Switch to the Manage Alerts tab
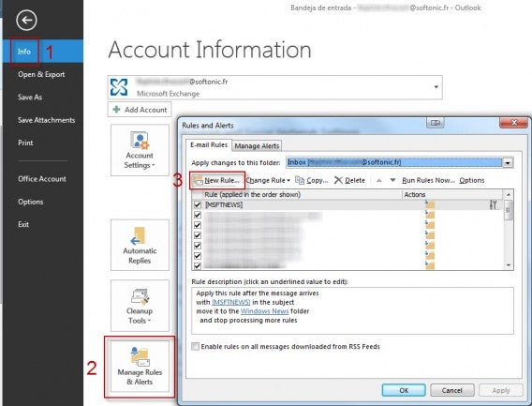This screenshot has height=406, width=532. (257, 146)
